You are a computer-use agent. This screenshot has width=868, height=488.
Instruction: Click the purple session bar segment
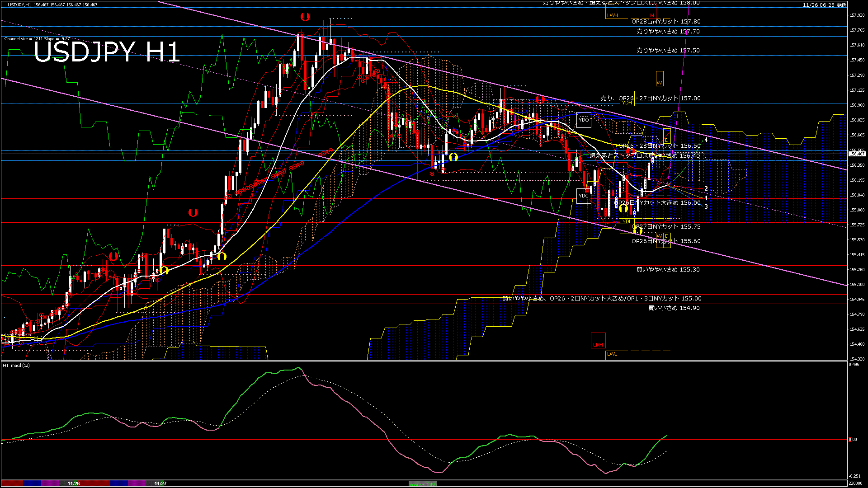click(x=50, y=483)
